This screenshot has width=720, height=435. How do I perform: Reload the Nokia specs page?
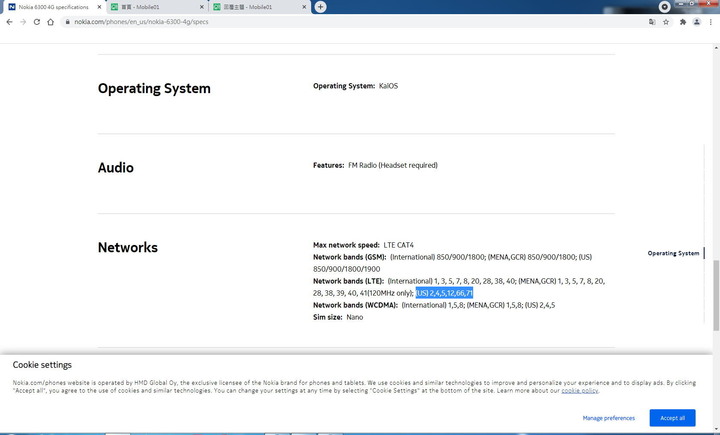pyautogui.click(x=37, y=22)
